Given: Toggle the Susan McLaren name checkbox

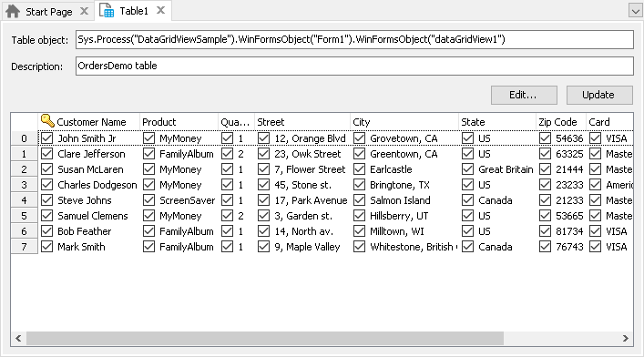Looking at the screenshot, I should point(46,169).
